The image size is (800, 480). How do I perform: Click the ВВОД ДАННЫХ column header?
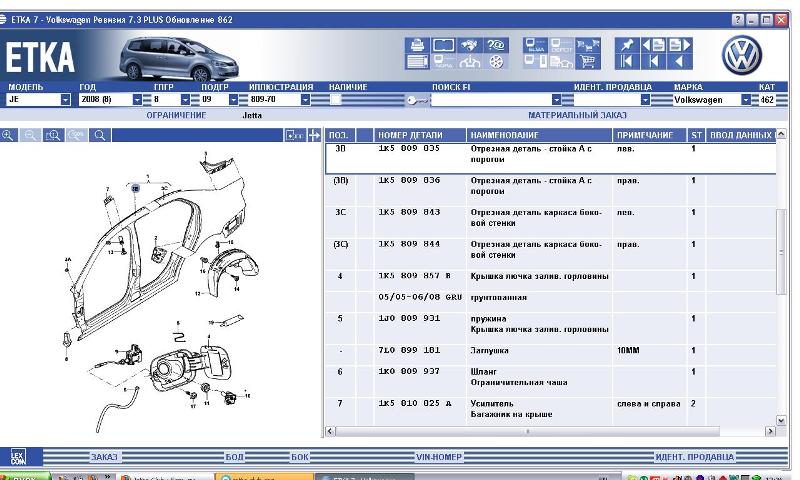click(x=741, y=135)
